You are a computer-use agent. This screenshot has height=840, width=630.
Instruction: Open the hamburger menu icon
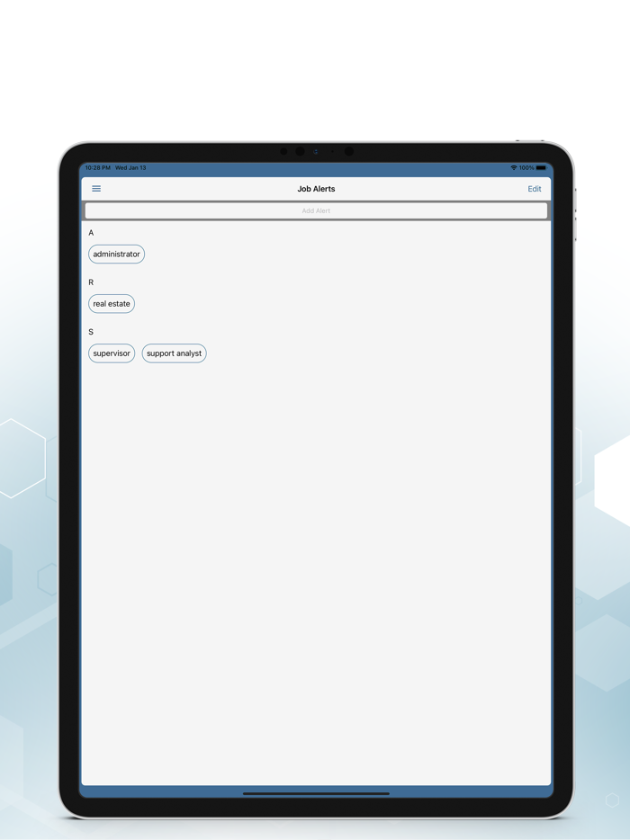pos(96,189)
